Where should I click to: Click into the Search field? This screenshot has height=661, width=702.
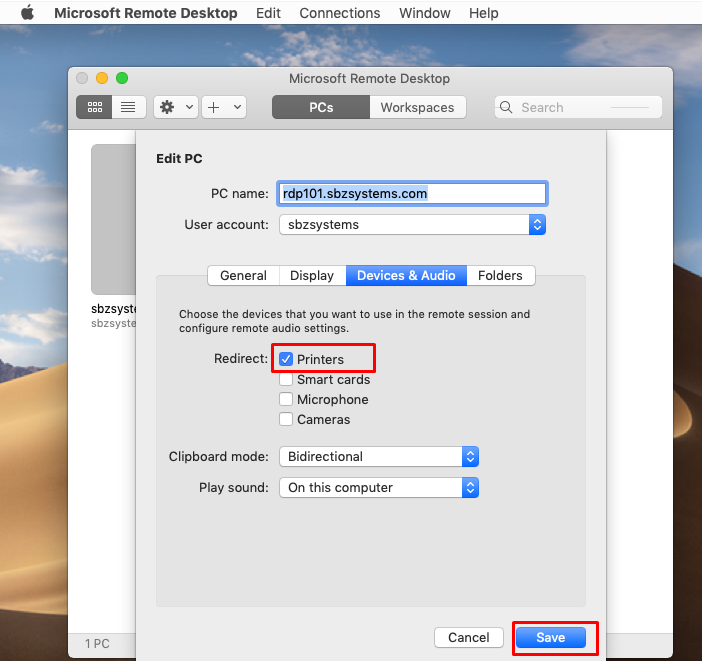(578, 107)
